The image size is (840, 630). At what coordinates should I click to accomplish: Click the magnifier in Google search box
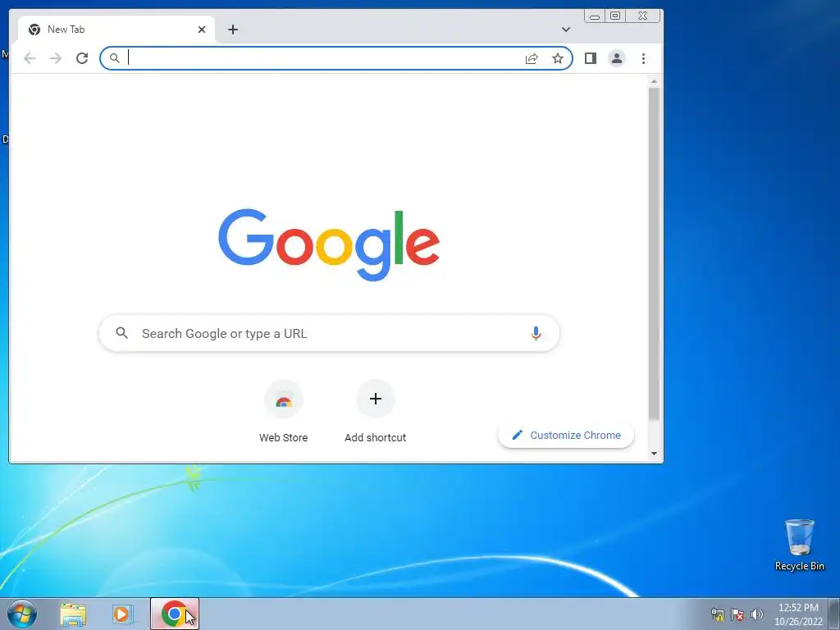[x=121, y=333]
